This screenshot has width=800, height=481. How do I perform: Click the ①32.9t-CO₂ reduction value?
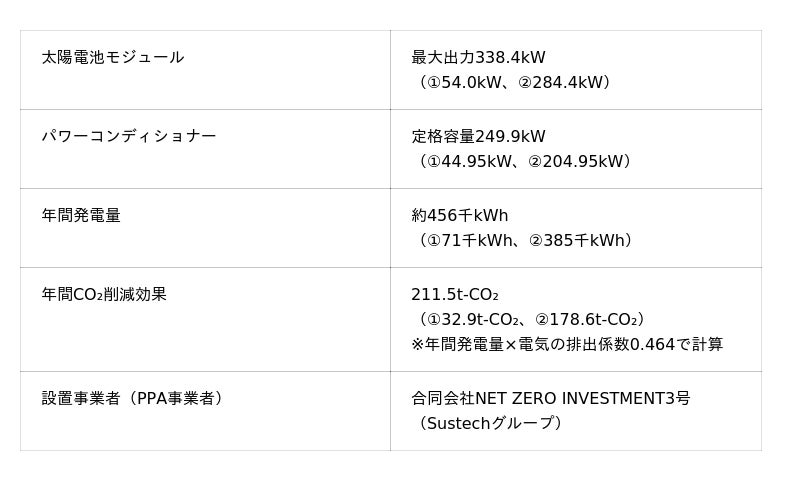[473, 320]
